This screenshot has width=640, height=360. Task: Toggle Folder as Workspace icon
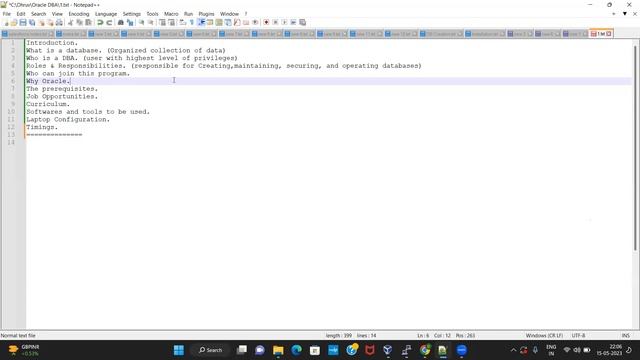coord(246,22)
